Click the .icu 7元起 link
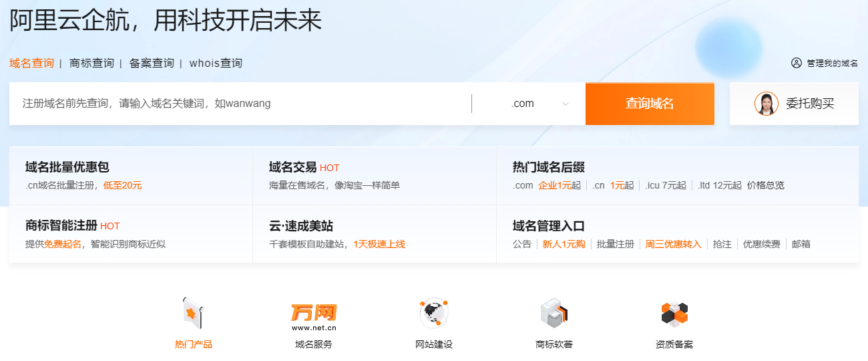Screen dimensions: 868x361 [x=666, y=185]
